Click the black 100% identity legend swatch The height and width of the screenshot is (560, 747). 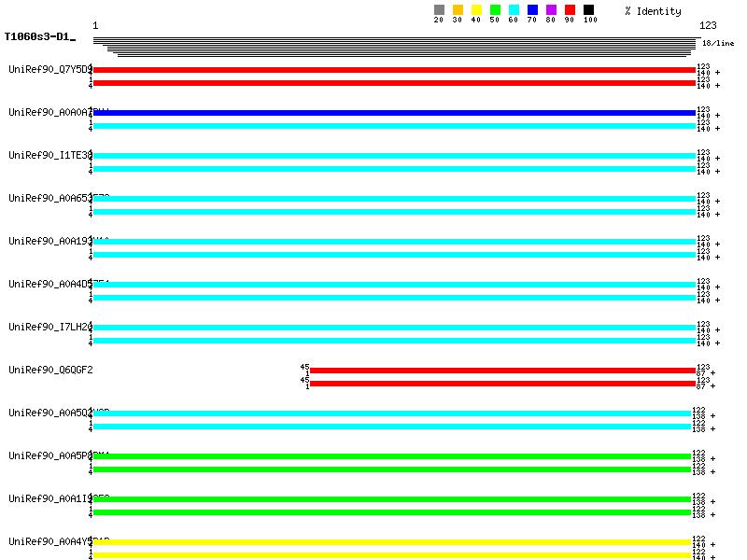click(588, 10)
